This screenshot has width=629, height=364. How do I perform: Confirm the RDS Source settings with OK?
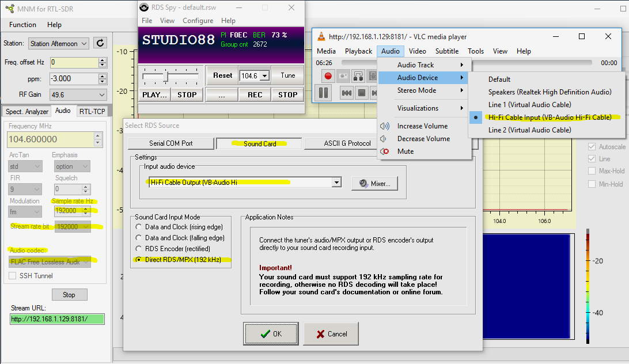click(271, 333)
